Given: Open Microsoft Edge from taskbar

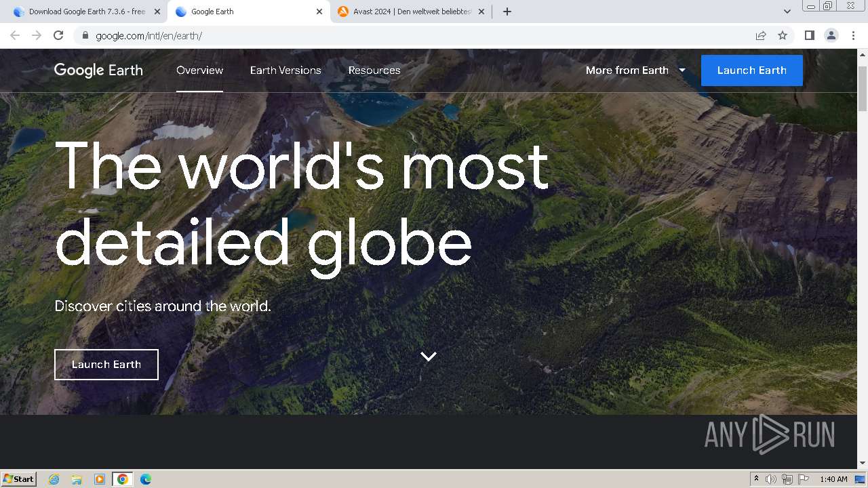Looking at the screenshot, I should click(x=145, y=479).
